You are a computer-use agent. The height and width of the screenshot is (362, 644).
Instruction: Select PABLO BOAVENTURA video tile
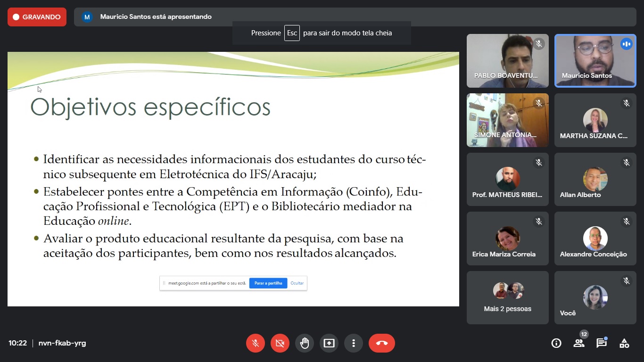click(507, 61)
